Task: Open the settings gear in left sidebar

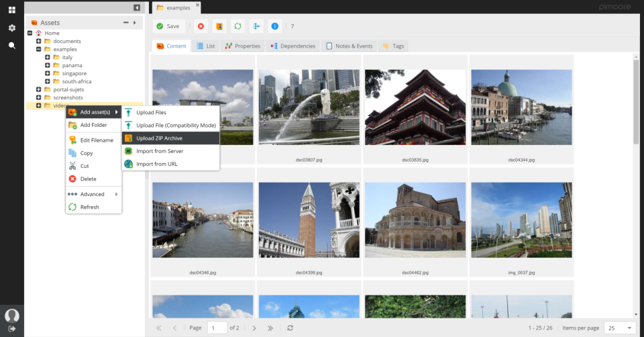Action: tap(11, 28)
